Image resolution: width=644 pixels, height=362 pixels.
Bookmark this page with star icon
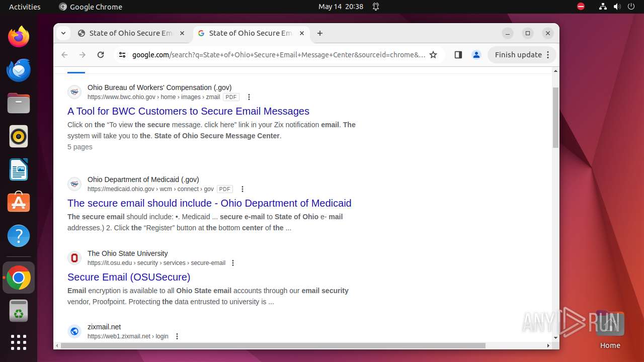coord(433,55)
